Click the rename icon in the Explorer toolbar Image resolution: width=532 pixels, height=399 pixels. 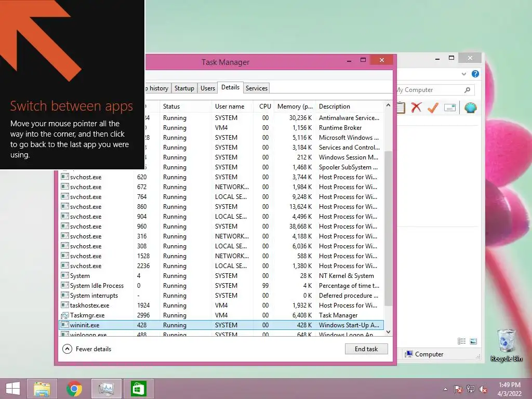(x=450, y=108)
